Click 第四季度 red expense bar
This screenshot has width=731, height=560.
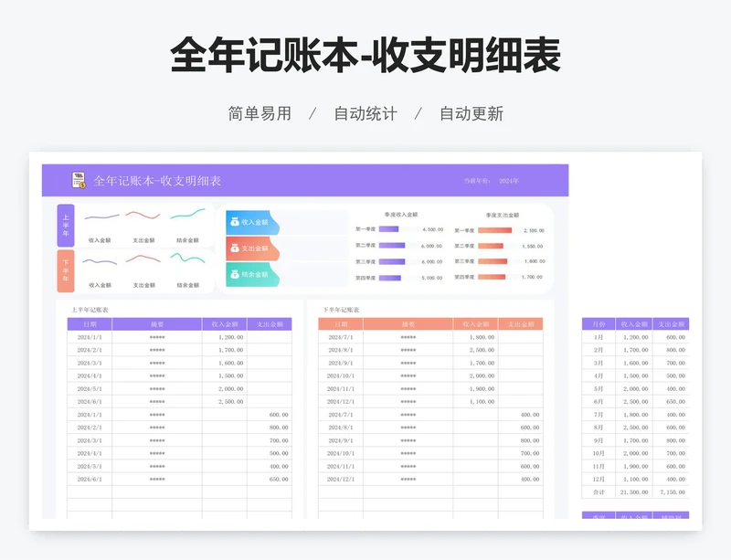pos(492,277)
